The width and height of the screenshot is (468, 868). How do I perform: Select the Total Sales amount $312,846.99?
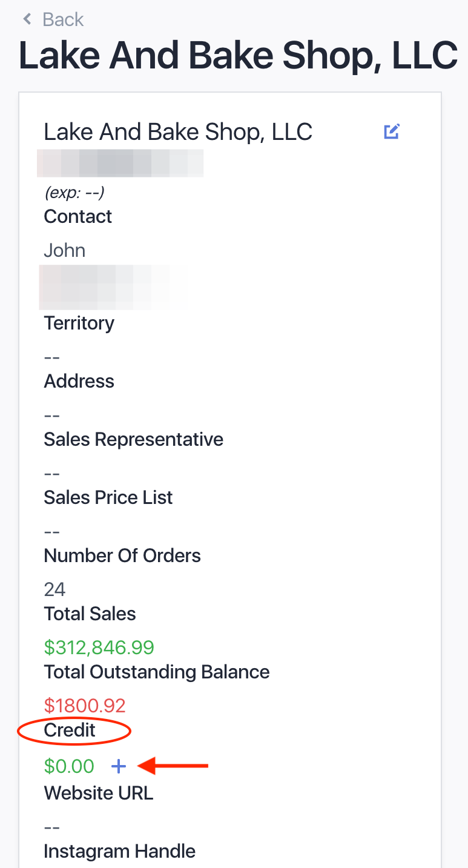pos(99,648)
